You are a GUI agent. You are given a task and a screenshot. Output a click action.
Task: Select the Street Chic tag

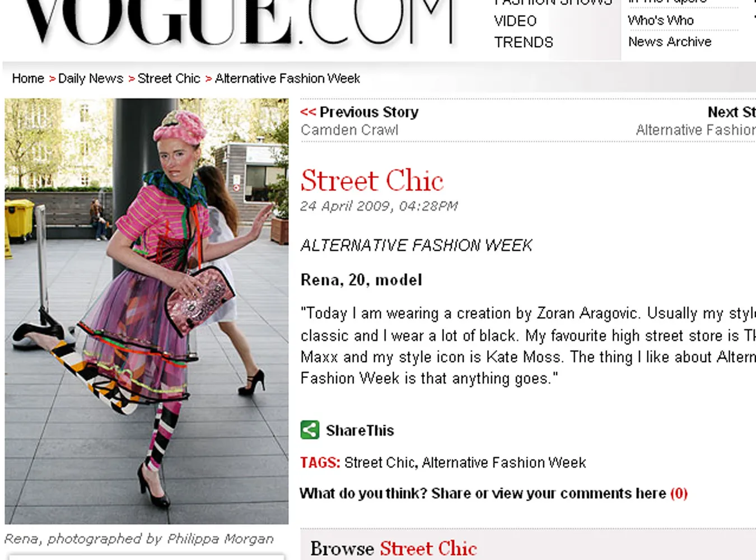(x=380, y=463)
